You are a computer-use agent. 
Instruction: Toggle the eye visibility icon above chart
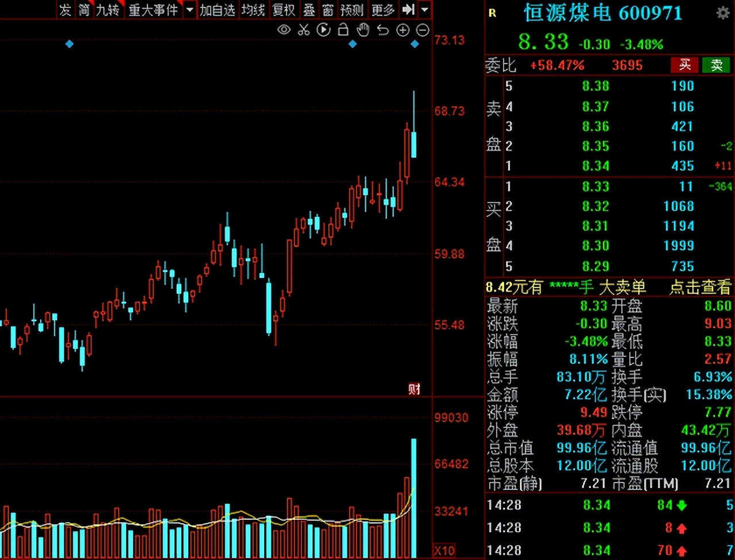pyautogui.click(x=284, y=30)
